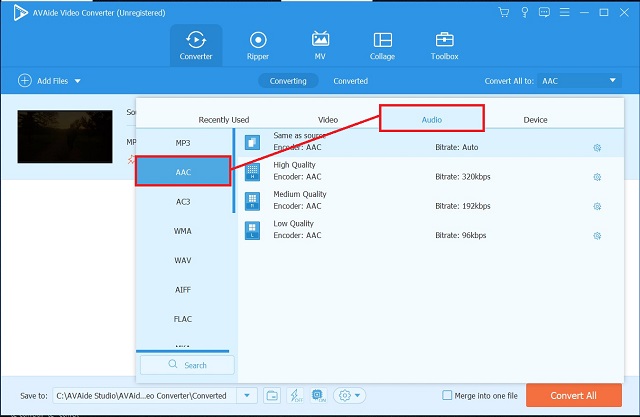The image size is (640, 417).
Task: Choose MP3 in the format list
Action: 183,143
